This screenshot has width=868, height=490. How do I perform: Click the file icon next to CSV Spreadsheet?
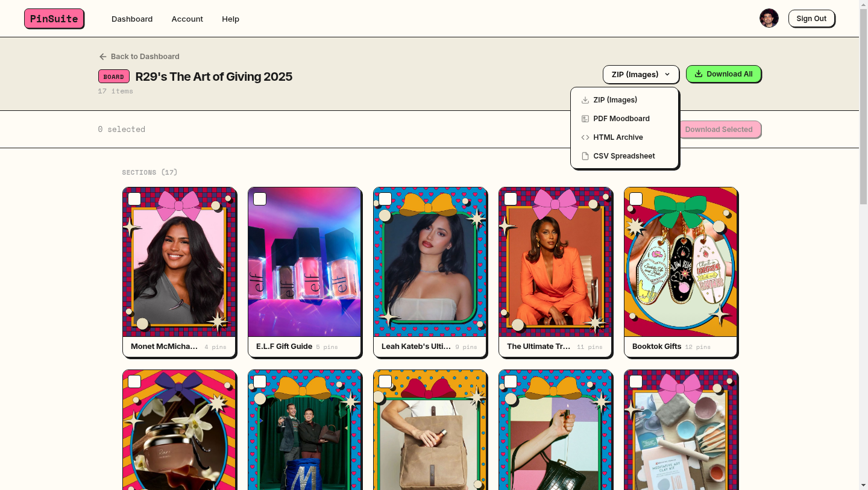point(585,155)
